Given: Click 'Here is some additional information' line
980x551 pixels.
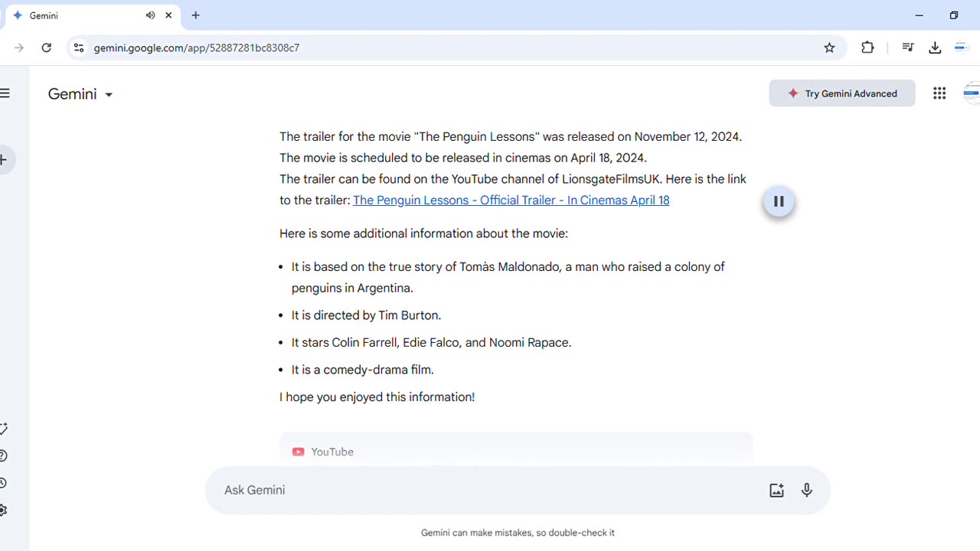Looking at the screenshot, I should [x=423, y=233].
